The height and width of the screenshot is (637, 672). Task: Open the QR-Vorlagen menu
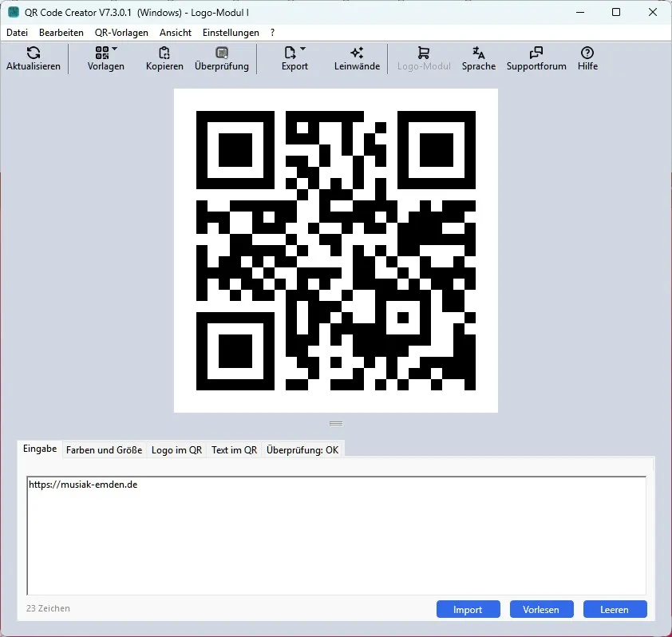tap(121, 33)
